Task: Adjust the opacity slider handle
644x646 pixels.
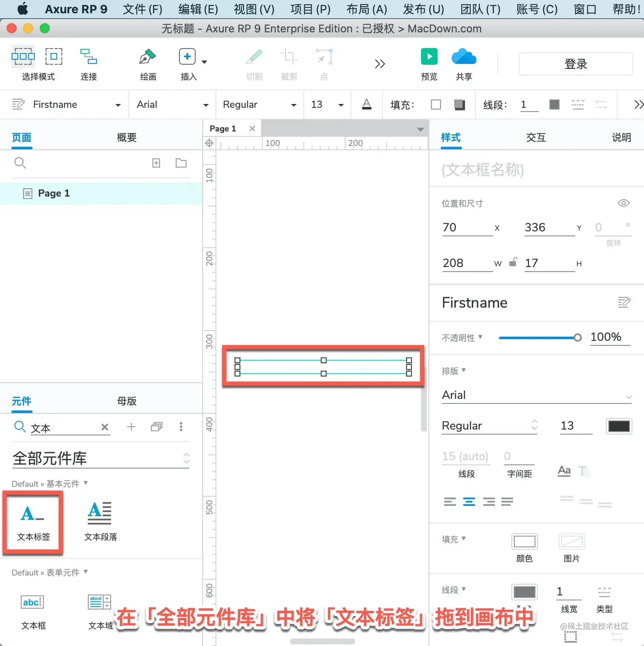Action: (x=578, y=338)
